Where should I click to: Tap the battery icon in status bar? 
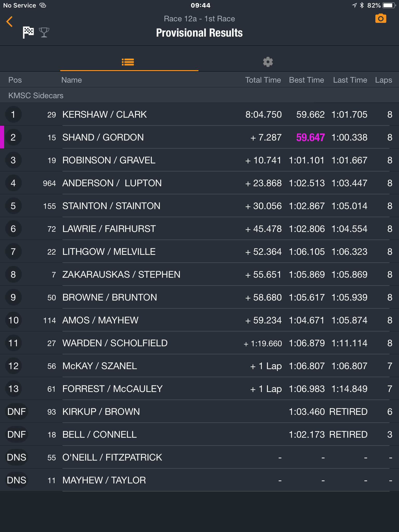(389, 5)
